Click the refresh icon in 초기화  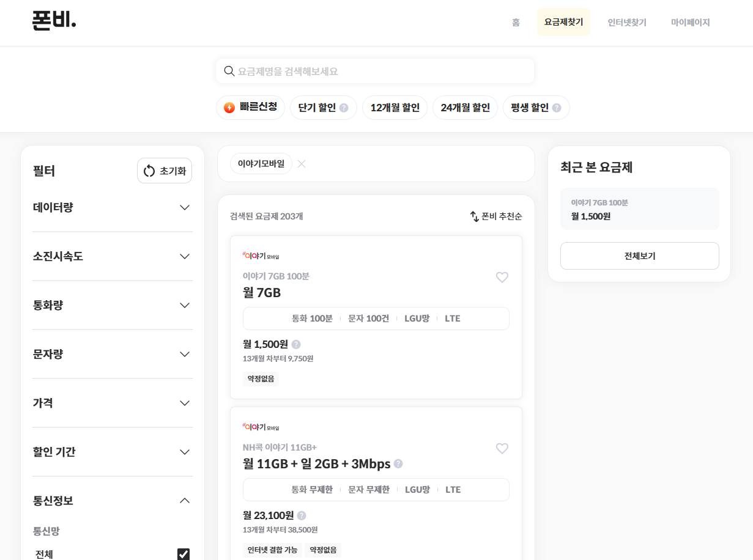149,171
